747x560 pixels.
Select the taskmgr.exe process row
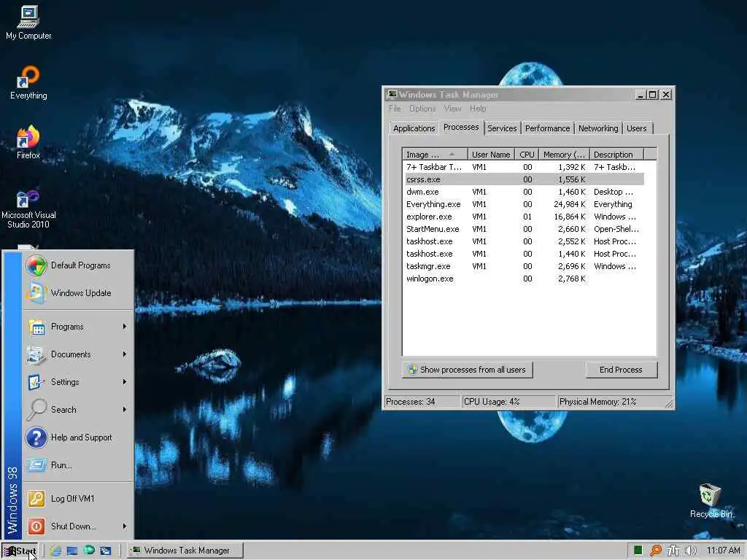click(x=525, y=266)
